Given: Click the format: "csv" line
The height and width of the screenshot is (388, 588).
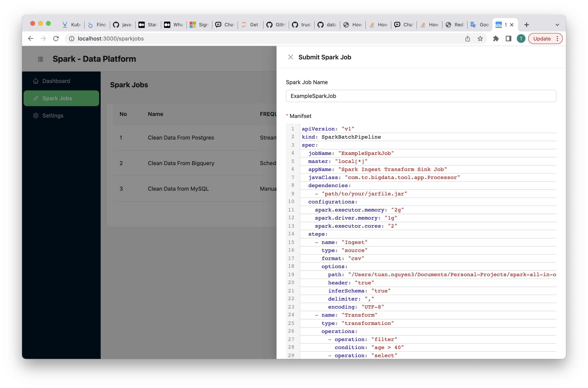Looking at the screenshot, I should (x=428, y=258).
